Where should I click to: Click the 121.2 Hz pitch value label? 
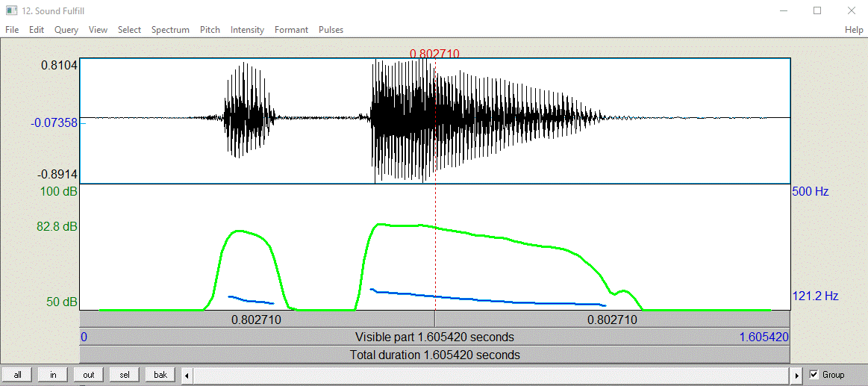(816, 296)
